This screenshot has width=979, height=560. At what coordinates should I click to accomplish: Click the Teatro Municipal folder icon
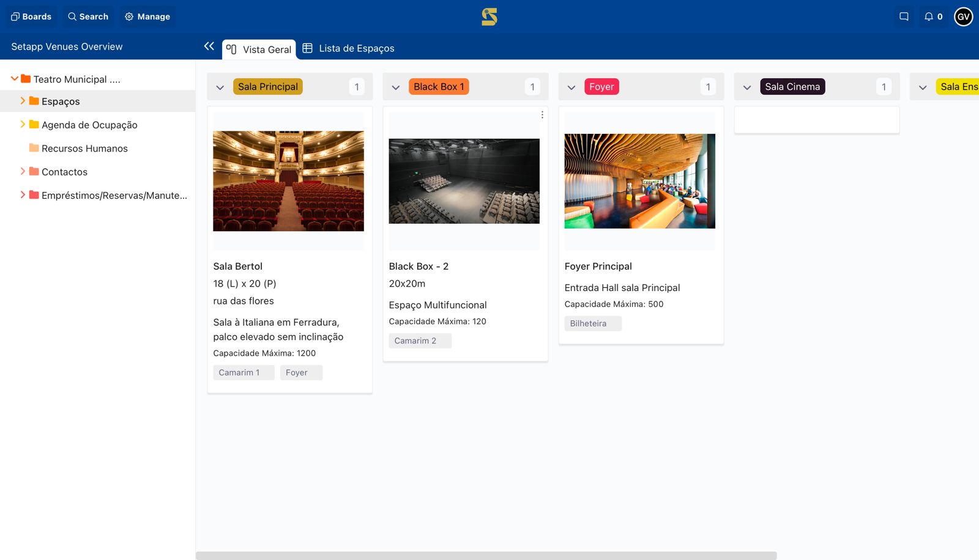(x=26, y=79)
